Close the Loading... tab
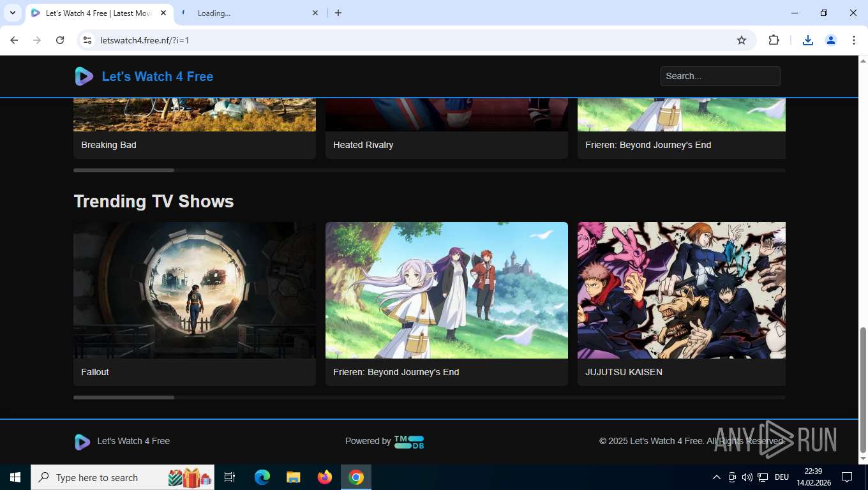 [x=315, y=13]
